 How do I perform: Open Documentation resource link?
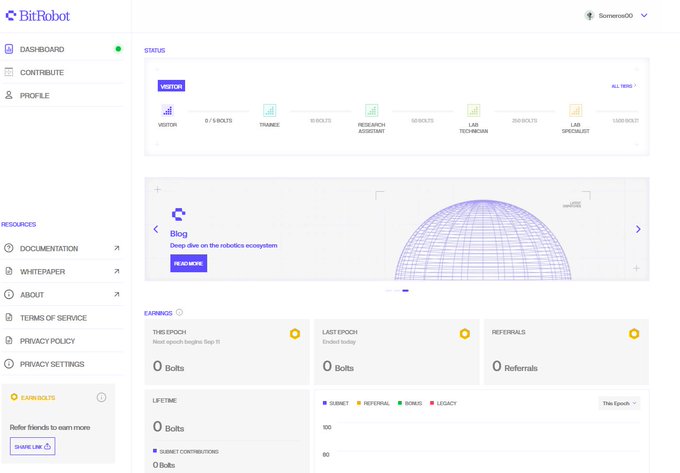coord(62,248)
